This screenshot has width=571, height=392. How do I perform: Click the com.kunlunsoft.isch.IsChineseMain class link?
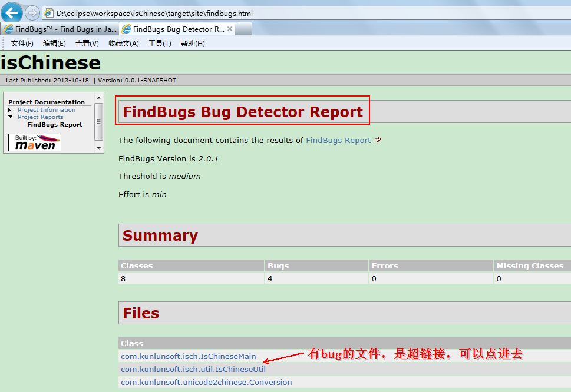coord(188,356)
